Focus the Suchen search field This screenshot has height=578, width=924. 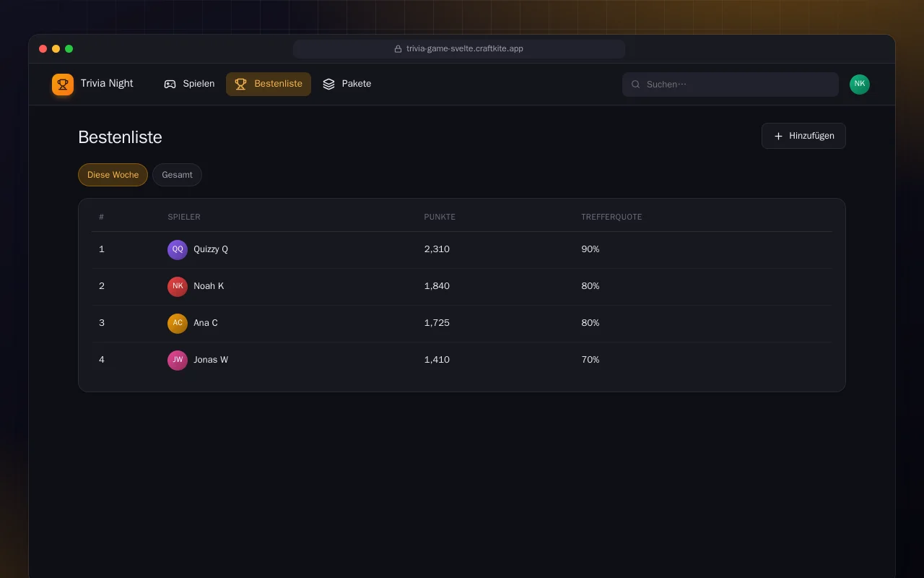pos(731,85)
